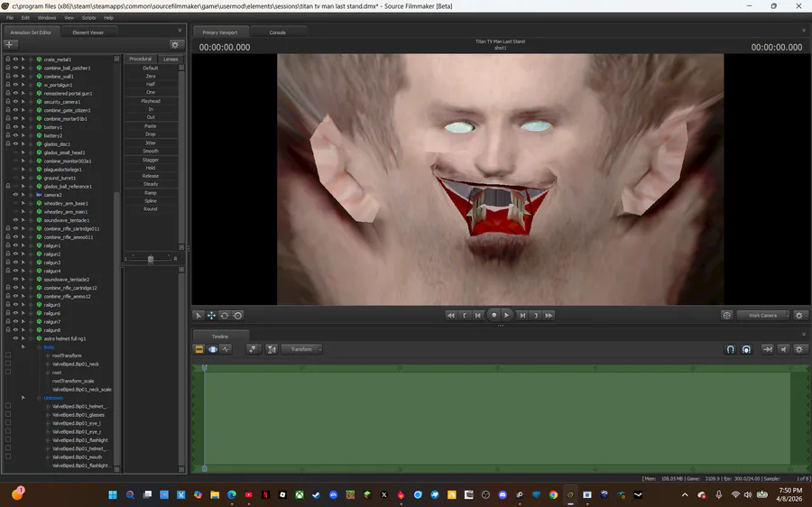Activate the move manipulator tool
Viewport: 812px width, 507px height.
211,316
